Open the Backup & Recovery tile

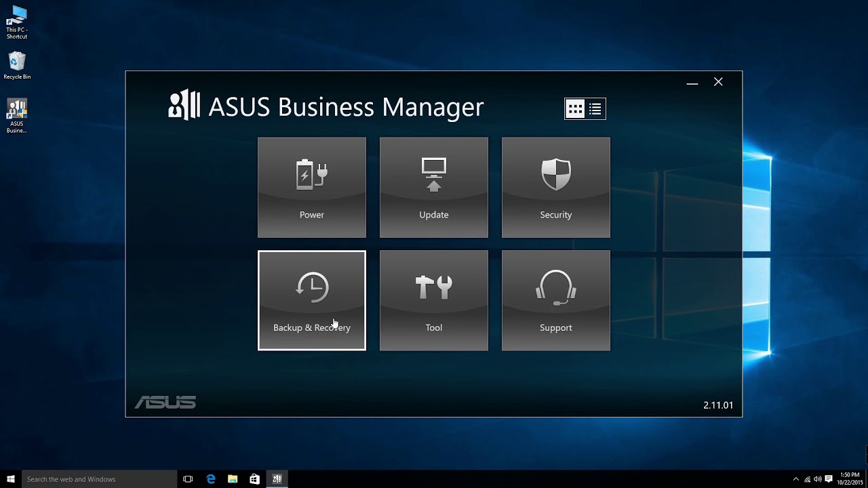click(x=311, y=300)
